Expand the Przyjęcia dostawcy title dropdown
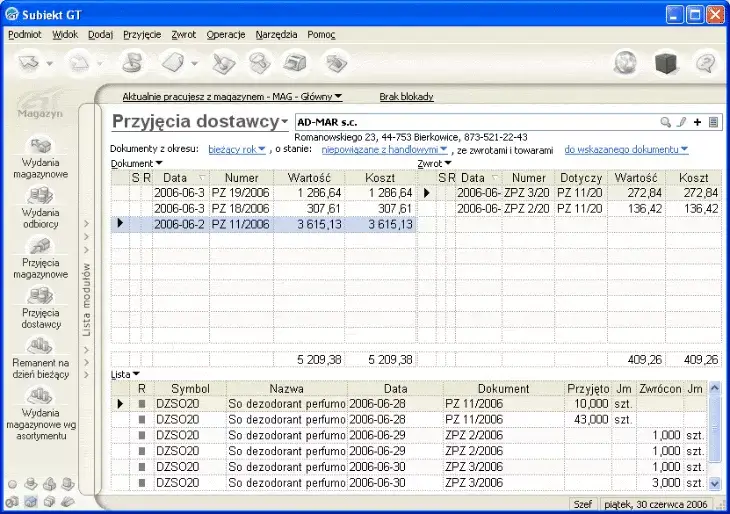Screen dimensions: 730x514 [284, 122]
